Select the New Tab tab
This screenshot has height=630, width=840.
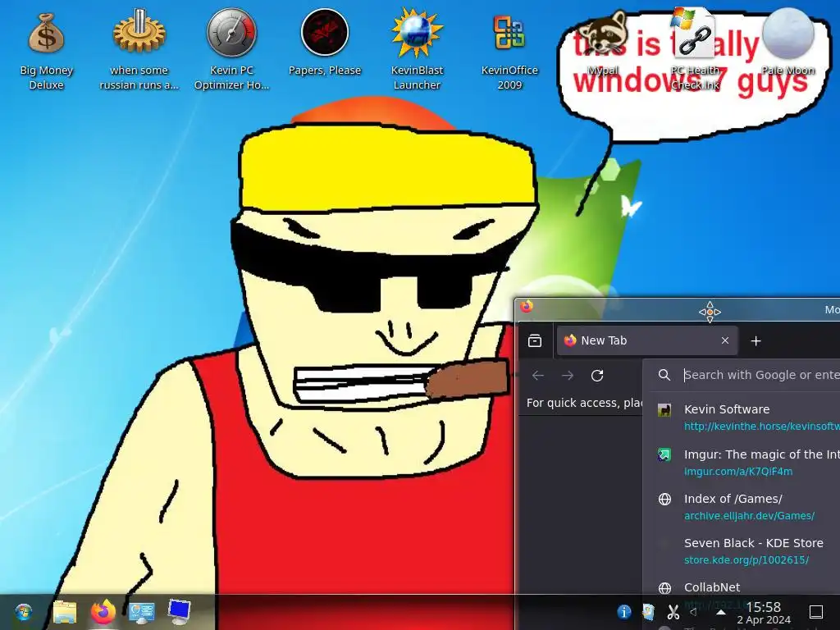647,340
